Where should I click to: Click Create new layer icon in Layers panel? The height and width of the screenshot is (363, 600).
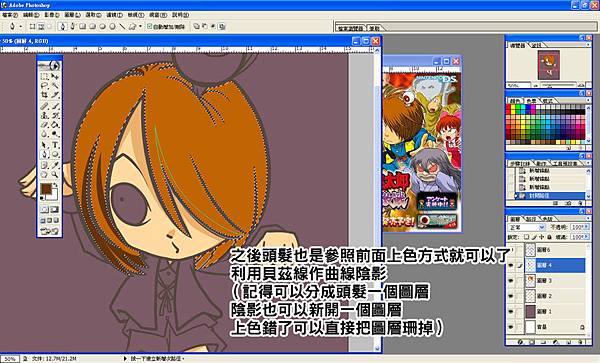(x=569, y=342)
